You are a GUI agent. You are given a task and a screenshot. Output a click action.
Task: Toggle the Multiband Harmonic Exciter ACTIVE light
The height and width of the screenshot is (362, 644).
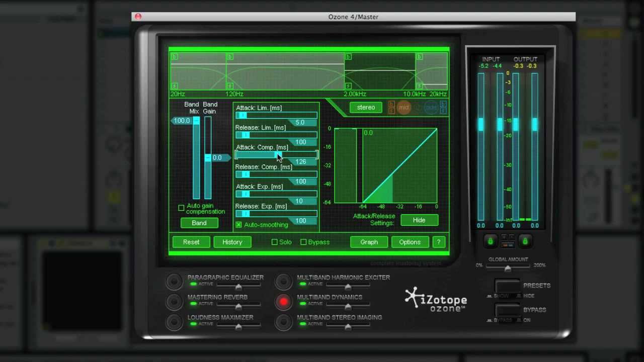[302, 284]
